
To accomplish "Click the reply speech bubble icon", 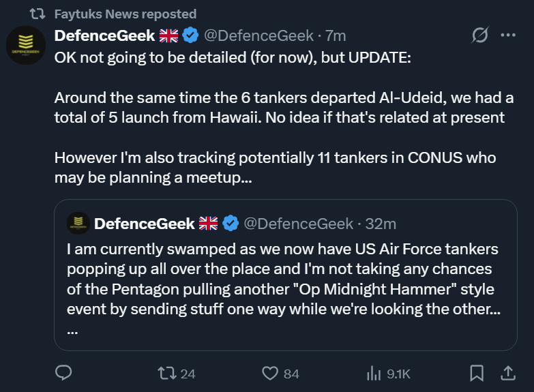I will tap(63, 373).
